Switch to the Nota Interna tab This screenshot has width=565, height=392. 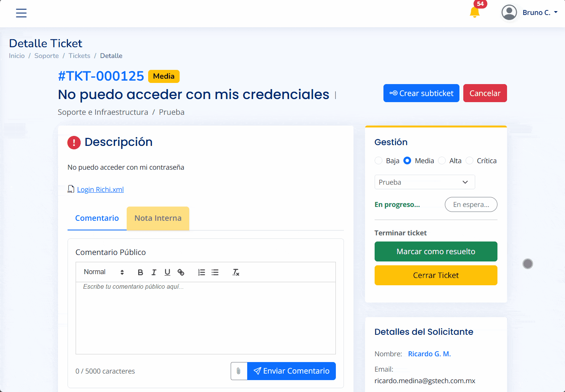point(157,218)
